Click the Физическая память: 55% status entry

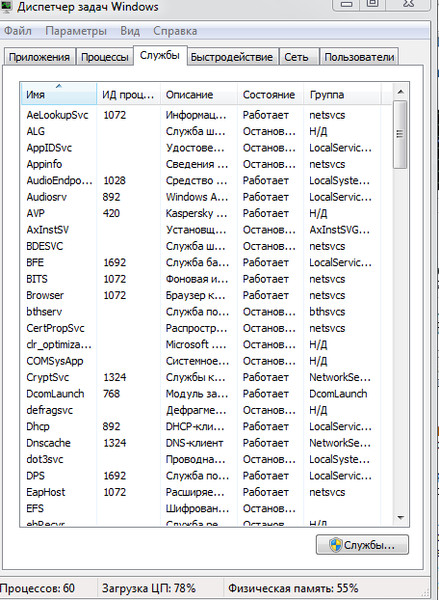point(293,588)
